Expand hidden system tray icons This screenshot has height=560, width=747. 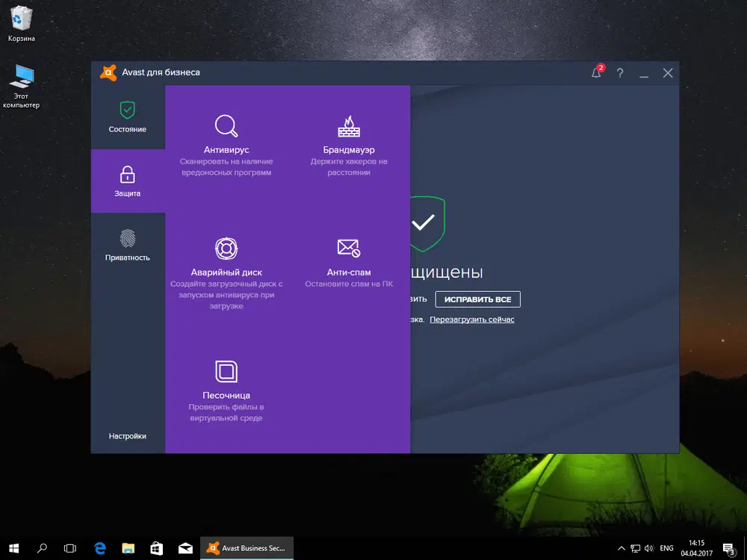(621, 547)
